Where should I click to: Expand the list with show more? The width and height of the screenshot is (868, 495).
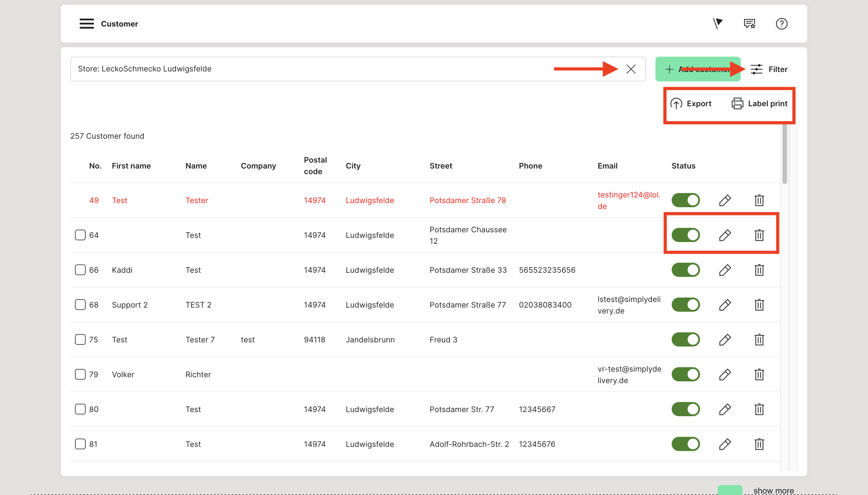[x=773, y=490]
